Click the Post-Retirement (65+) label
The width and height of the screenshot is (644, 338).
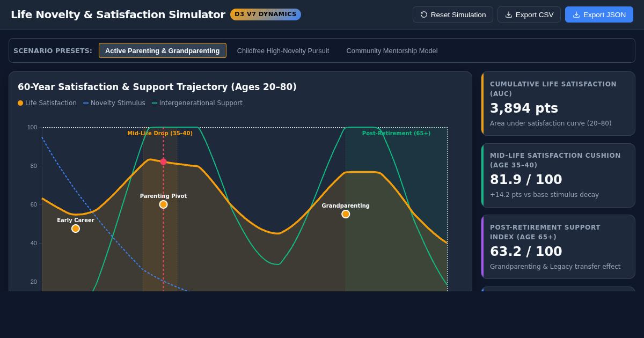(396, 133)
